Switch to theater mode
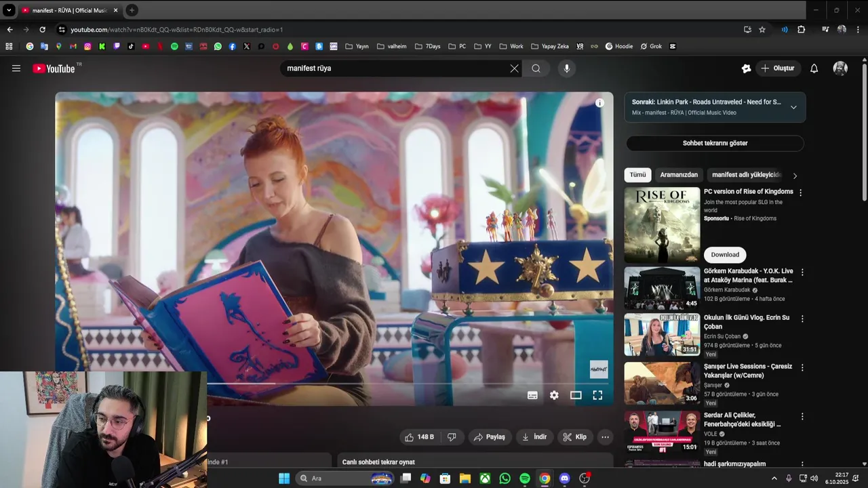868x488 pixels. (576, 395)
